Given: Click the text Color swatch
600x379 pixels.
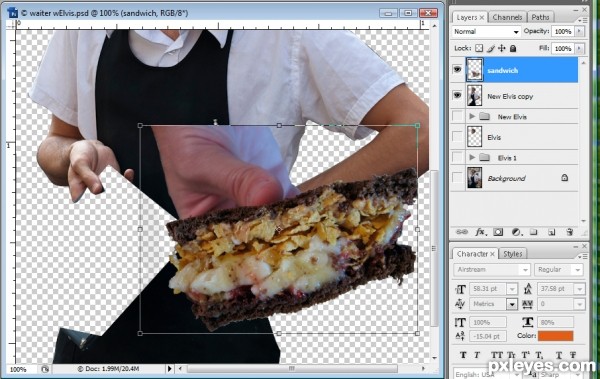Looking at the screenshot, I should (555, 336).
